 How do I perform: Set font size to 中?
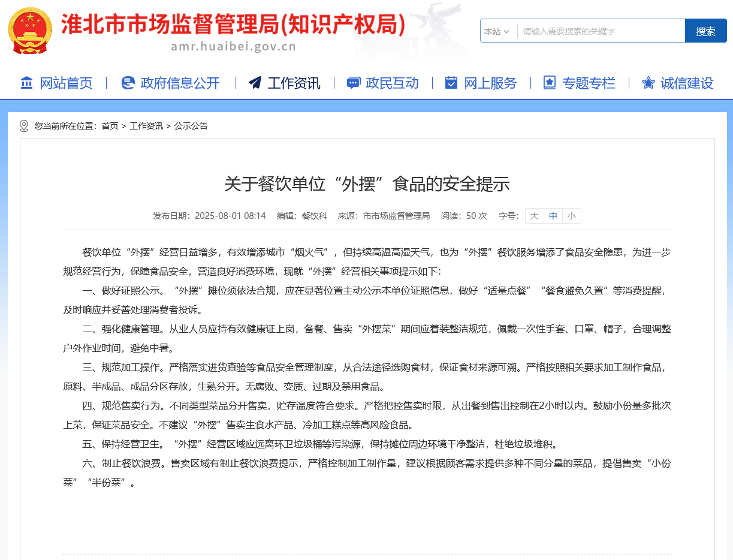pos(553,216)
